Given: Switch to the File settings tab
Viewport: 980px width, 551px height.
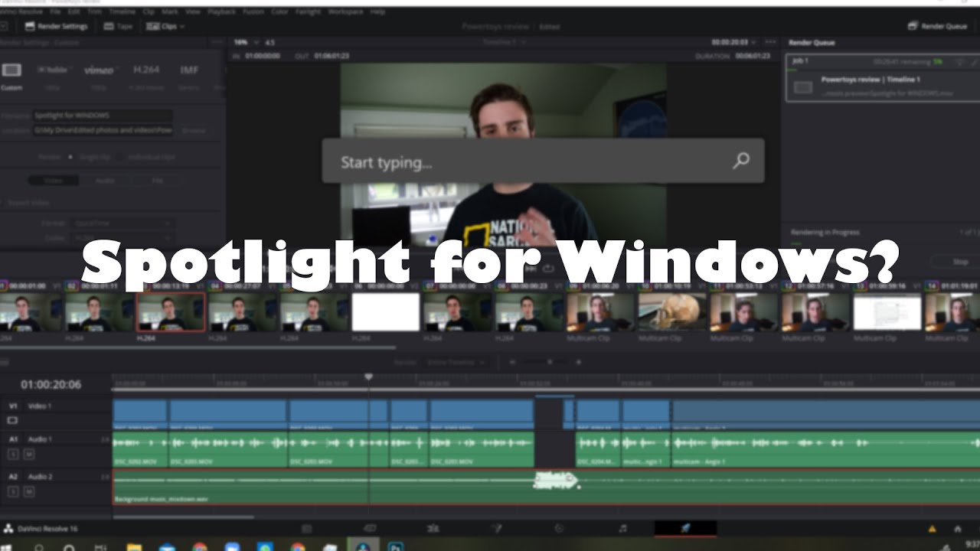Looking at the screenshot, I should [157, 181].
